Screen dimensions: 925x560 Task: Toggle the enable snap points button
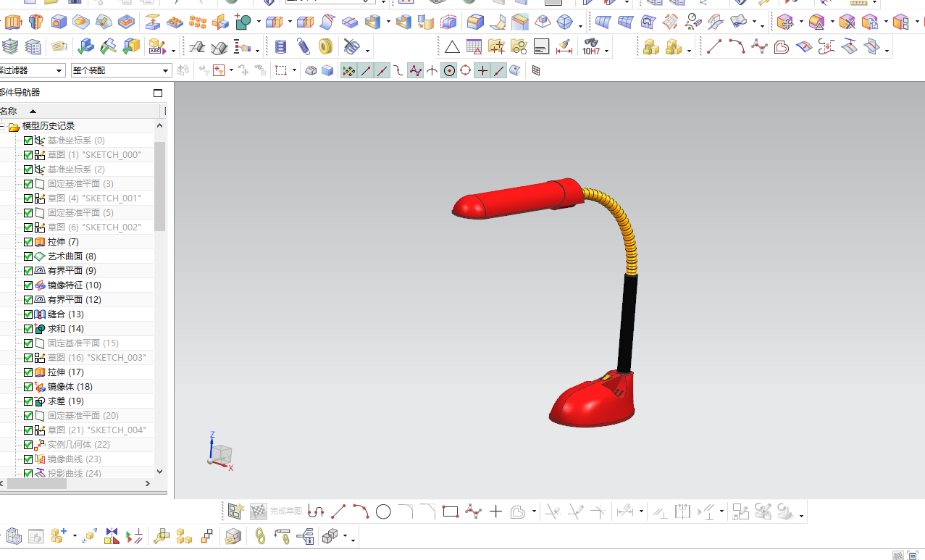[x=348, y=70]
